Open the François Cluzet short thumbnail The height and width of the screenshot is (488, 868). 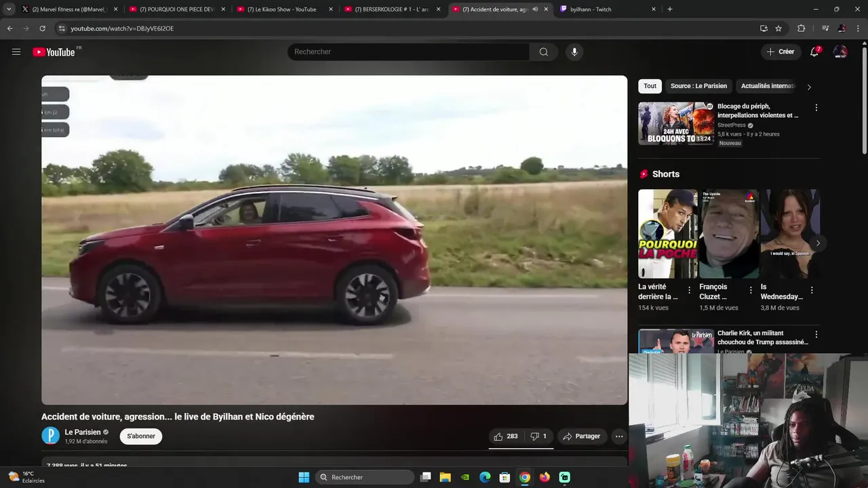(729, 234)
